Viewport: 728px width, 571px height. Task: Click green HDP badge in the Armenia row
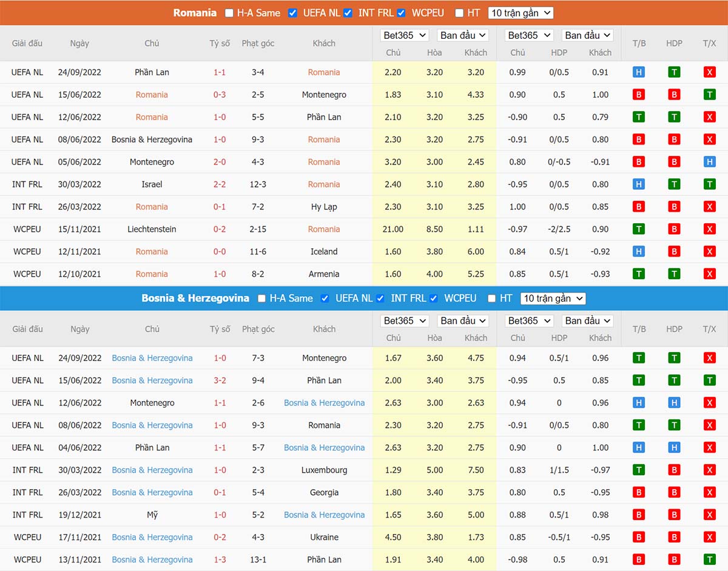674,274
